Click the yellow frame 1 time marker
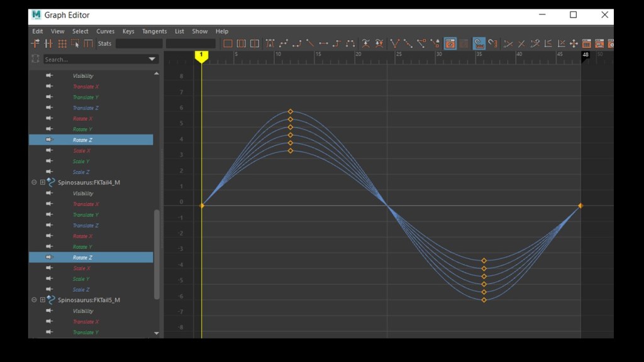 tap(201, 56)
